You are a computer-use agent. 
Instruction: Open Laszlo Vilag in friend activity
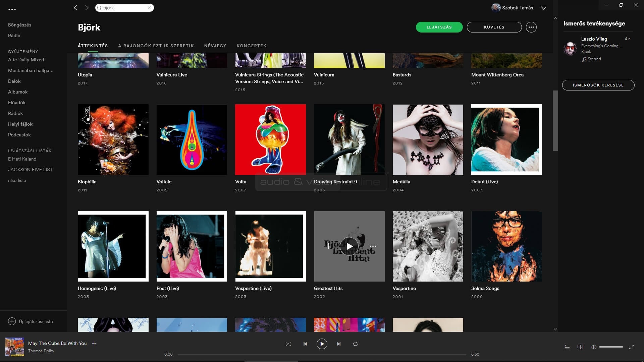(594, 39)
